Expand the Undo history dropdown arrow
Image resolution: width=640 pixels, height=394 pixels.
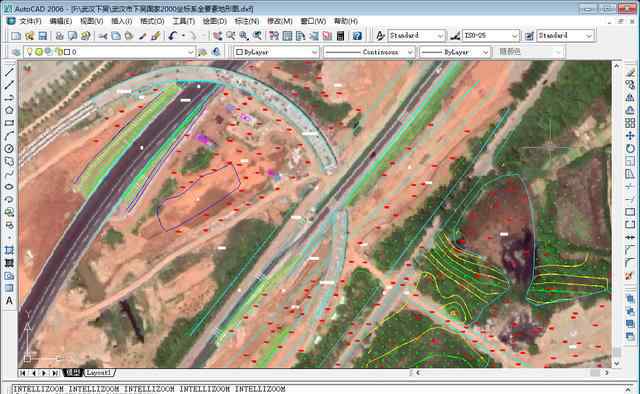183,36
